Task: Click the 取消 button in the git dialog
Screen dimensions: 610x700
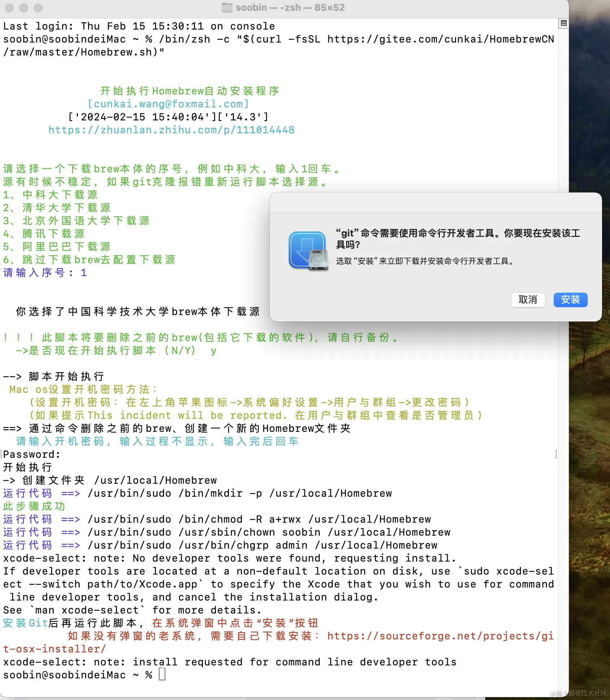Action: [528, 300]
